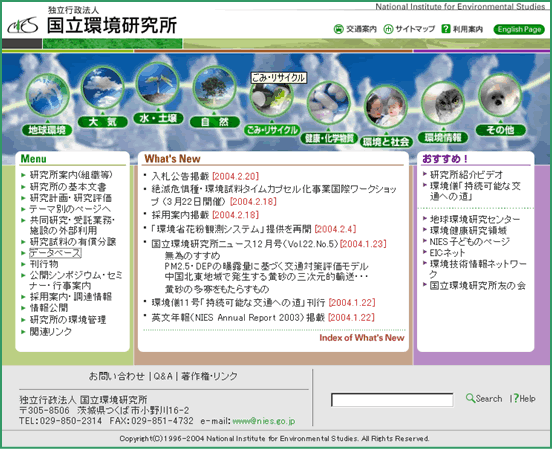
Task: Click the 水・土壌 green label button
Action: (x=158, y=118)
